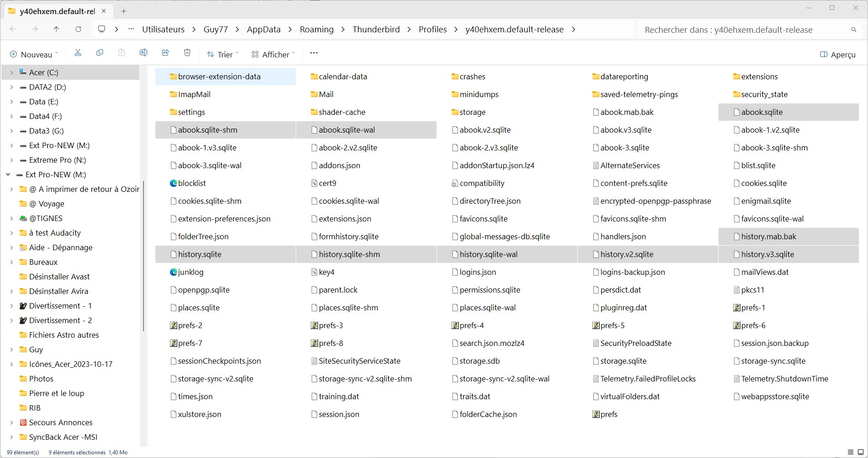Open the Nouveau dropdown menu
This screenshot has height=458, width=868.
coord(34,54)
